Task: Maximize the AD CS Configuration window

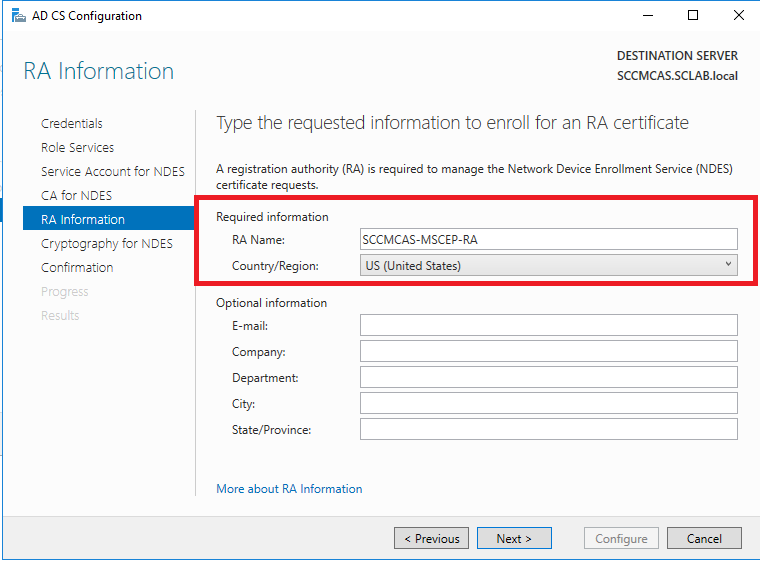Action: click(x=693, y=16)
